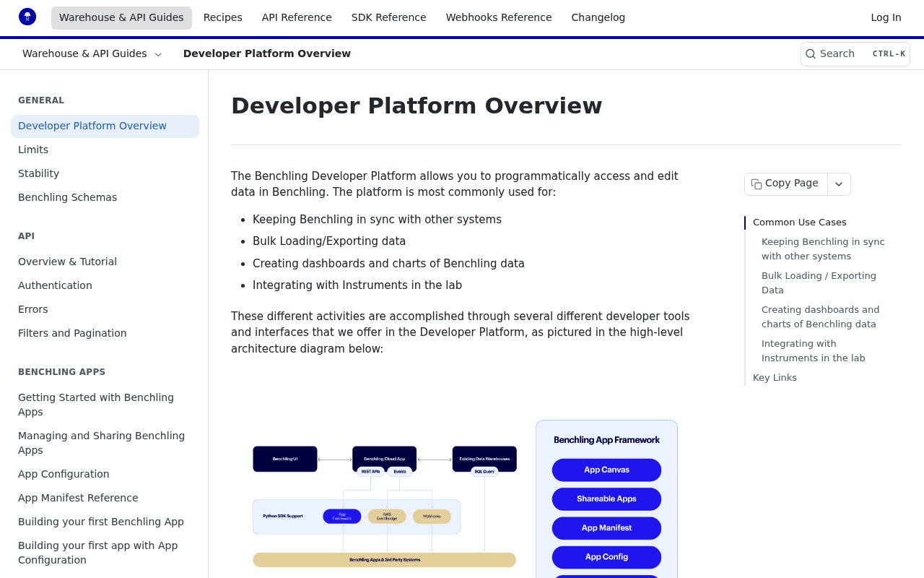Jump to Creating dashboards and charts section
The image size is (924, 578).
[x=820, y=317]
